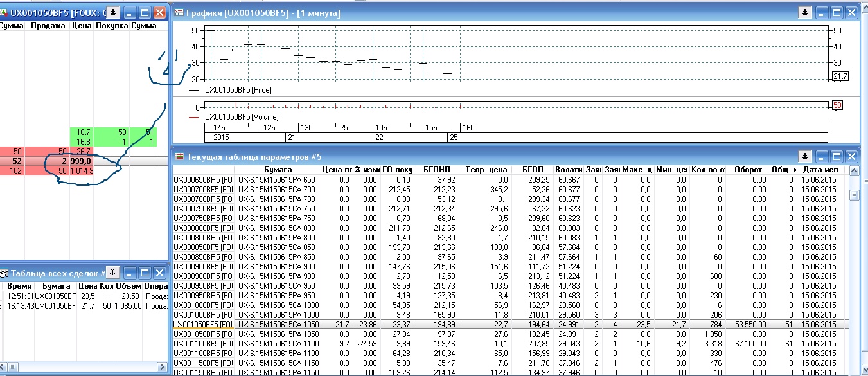
Task: Maximize the Графики chart window
Action: coord(837,12)
